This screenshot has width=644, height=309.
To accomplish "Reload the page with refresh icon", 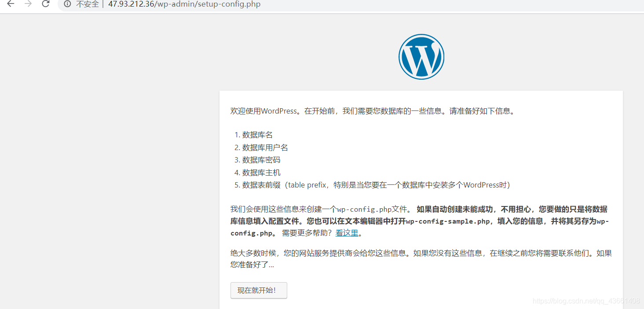I will 45,4.
